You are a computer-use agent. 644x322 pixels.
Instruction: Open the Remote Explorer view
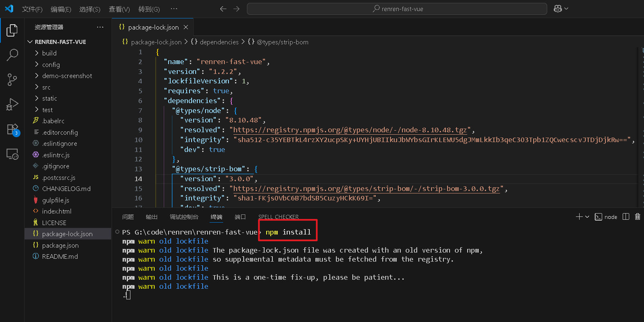[x=12, y=154]
